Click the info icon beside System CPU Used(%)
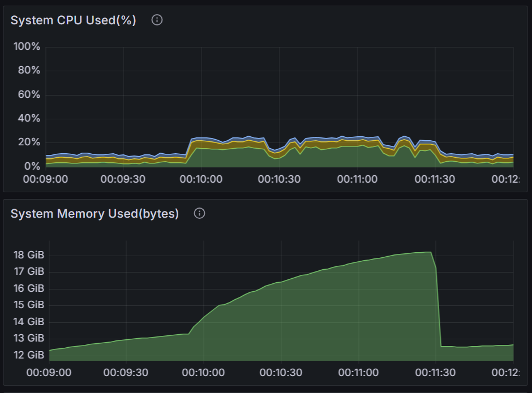Image resolution: width=532 pixels, height=393 pixels. click(x=157, y=20)
